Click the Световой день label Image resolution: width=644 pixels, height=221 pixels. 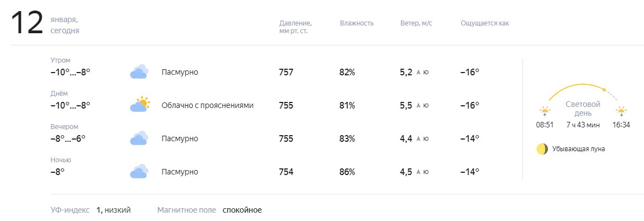click(583, 109)
